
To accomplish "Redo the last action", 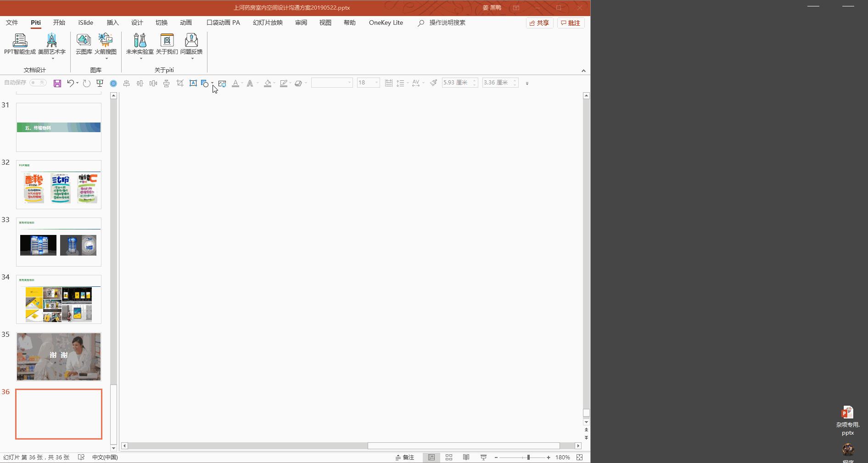I will click(87, 83).
